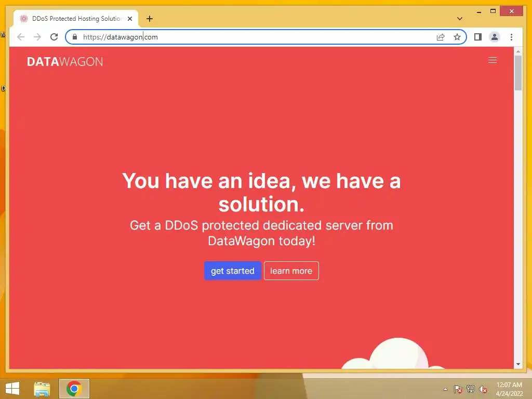View site security lock information
Image resolution: width=532 pixels, height=399 pixels.
(75, 37)
